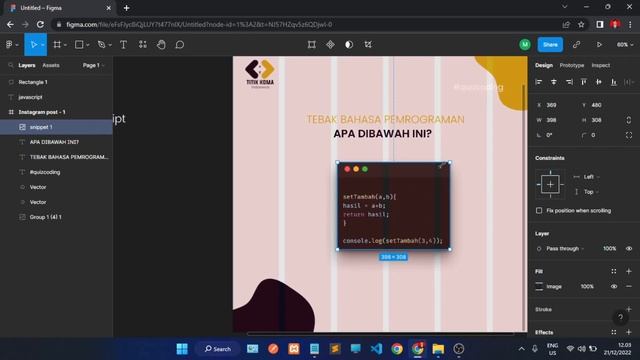Click the Crop image icon

pyautogui.click(x=368, y=44)
